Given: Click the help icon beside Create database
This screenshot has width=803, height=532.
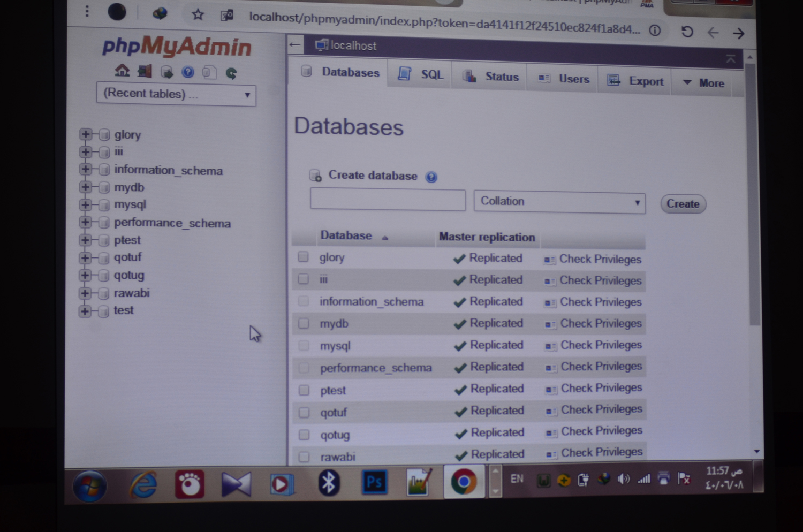Looking at the screenshot, I should (x=431, y=177).
